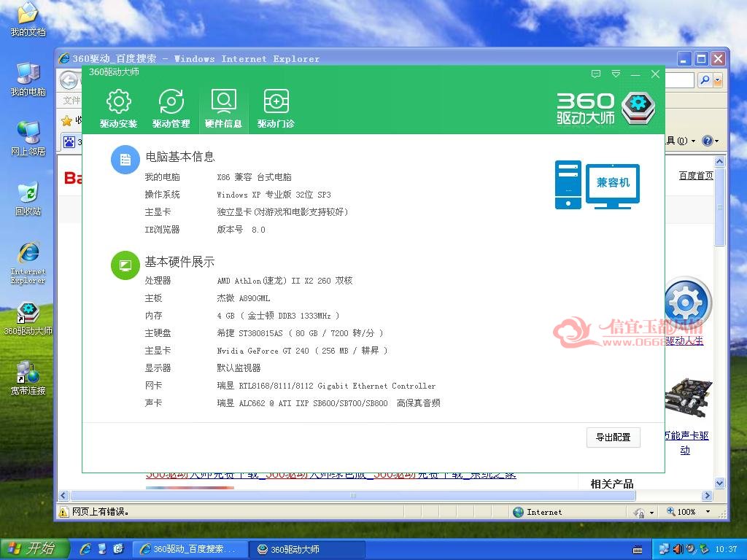The height and width of the screenshot is (560, 747).
Task: Open 宽带连接 desktop icon
Action: click(x=28, y=378)
